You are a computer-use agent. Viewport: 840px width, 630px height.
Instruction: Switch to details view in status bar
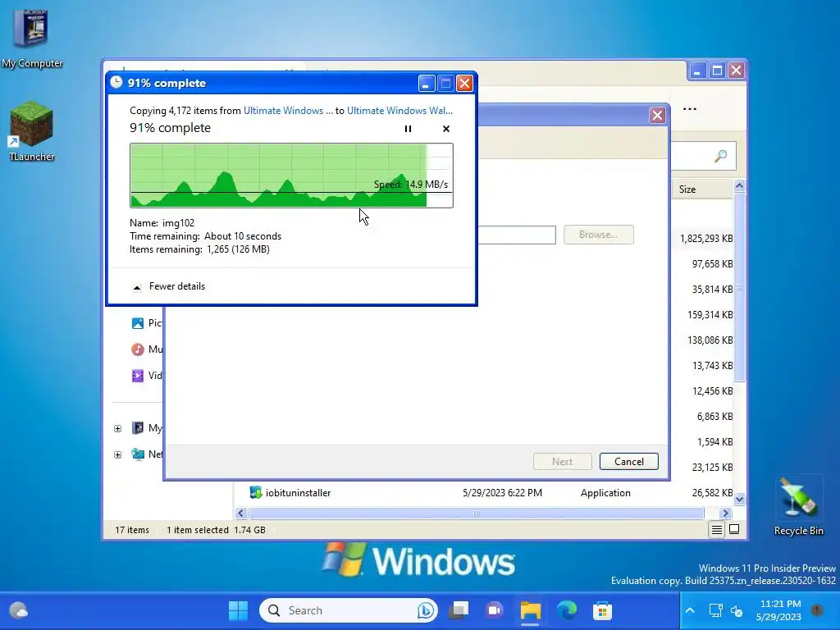[x=716, y=530]
